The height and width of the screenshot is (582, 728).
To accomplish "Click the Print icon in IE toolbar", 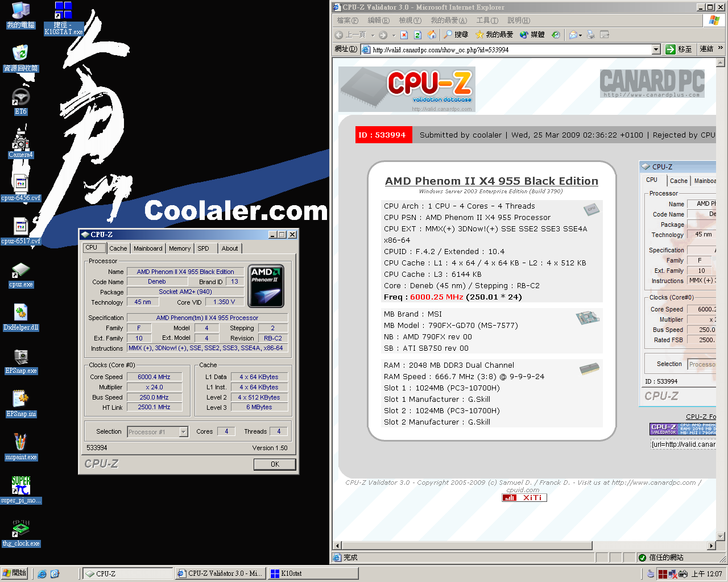I will coord(590,35).
